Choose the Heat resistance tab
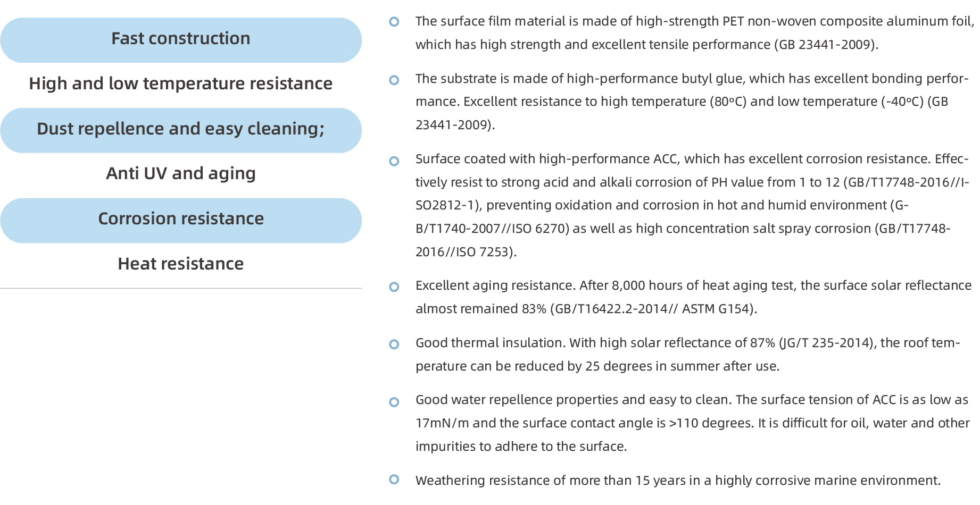 tap(181, 264)
